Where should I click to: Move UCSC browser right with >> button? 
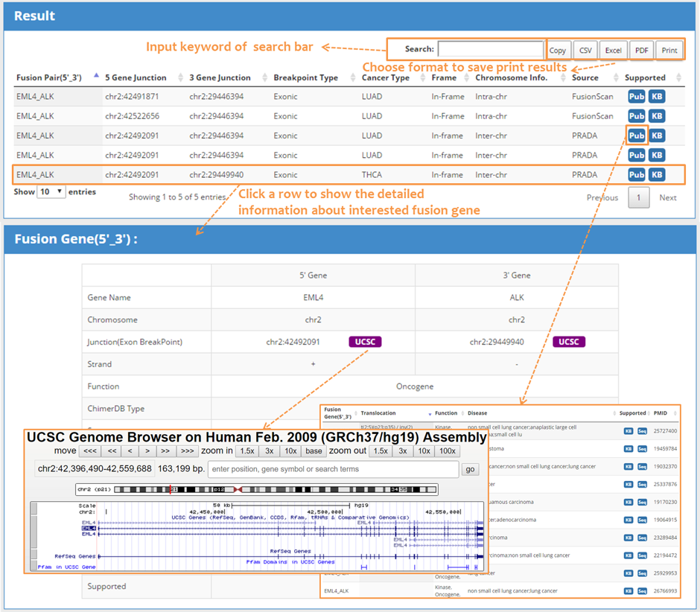click(165, 451)
